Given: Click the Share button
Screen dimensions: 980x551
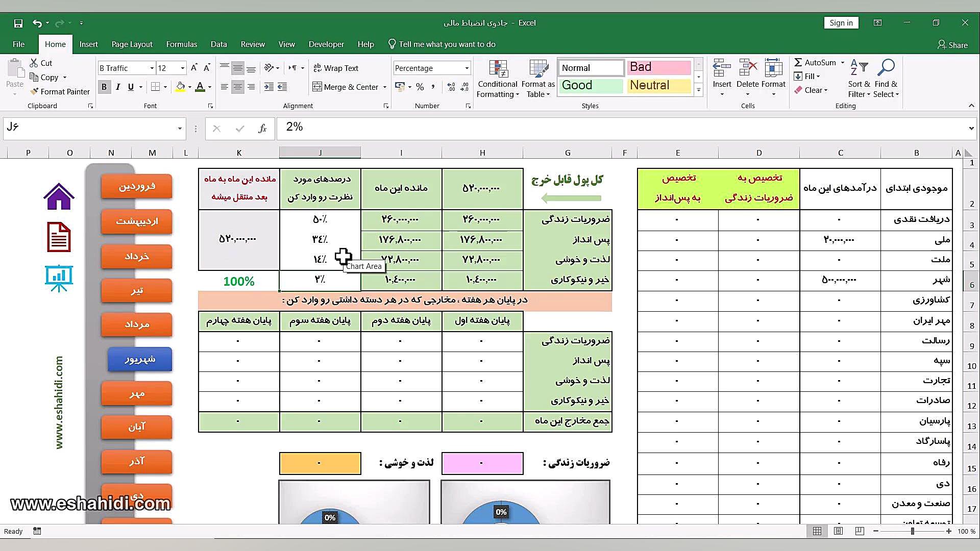Looking at the screenshot, I should point(952,45).
